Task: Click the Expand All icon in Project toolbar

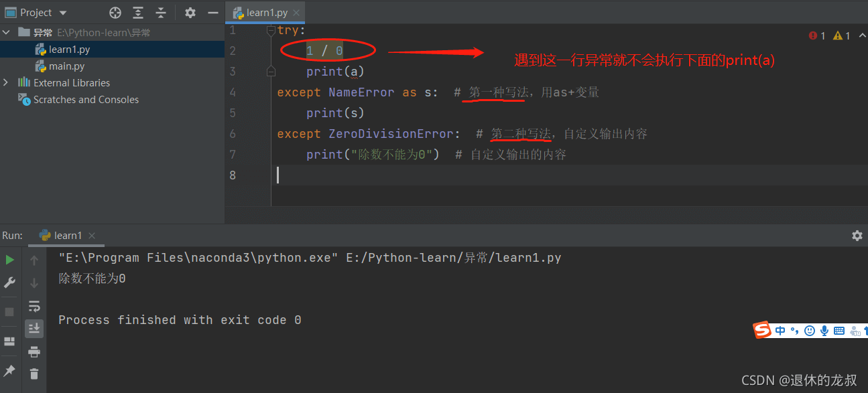Action: coord(138,13)
